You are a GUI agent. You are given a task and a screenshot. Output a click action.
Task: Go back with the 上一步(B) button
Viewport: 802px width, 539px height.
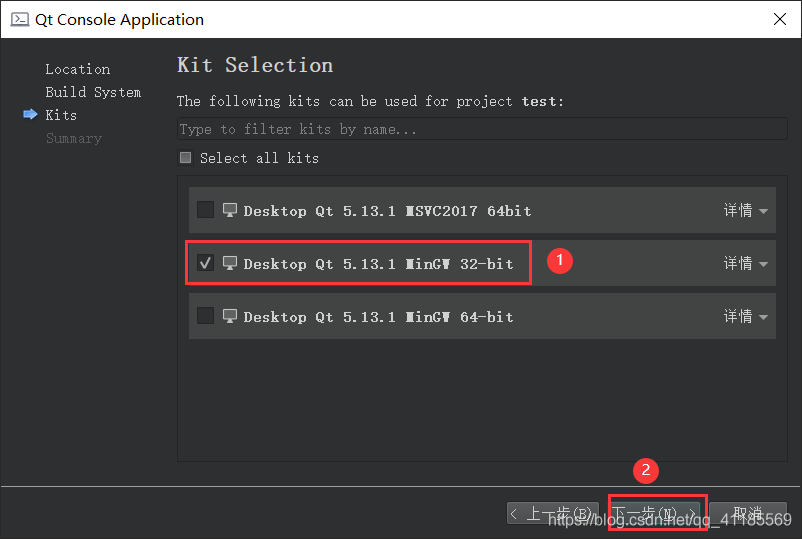pos(552,513)
